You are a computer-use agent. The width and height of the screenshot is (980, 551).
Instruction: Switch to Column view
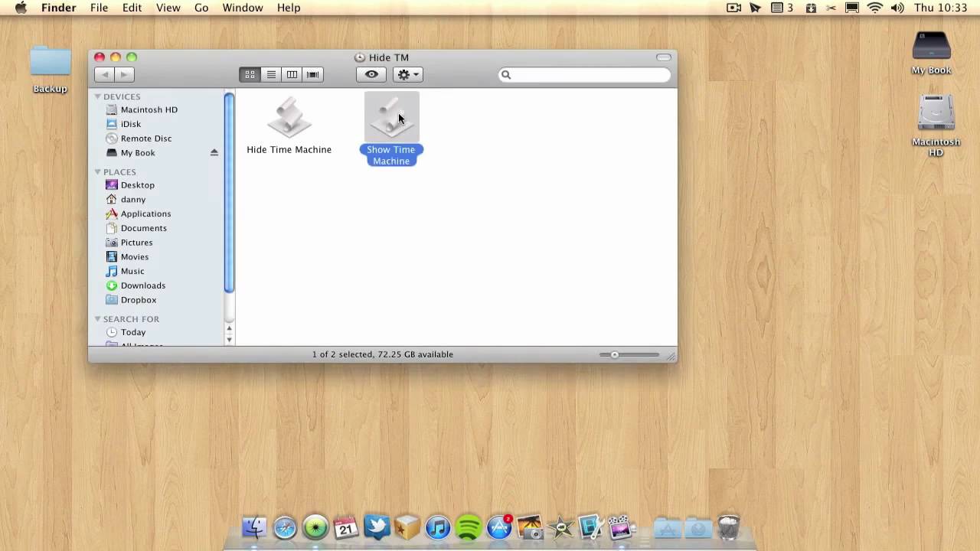[x=292, y=74]
